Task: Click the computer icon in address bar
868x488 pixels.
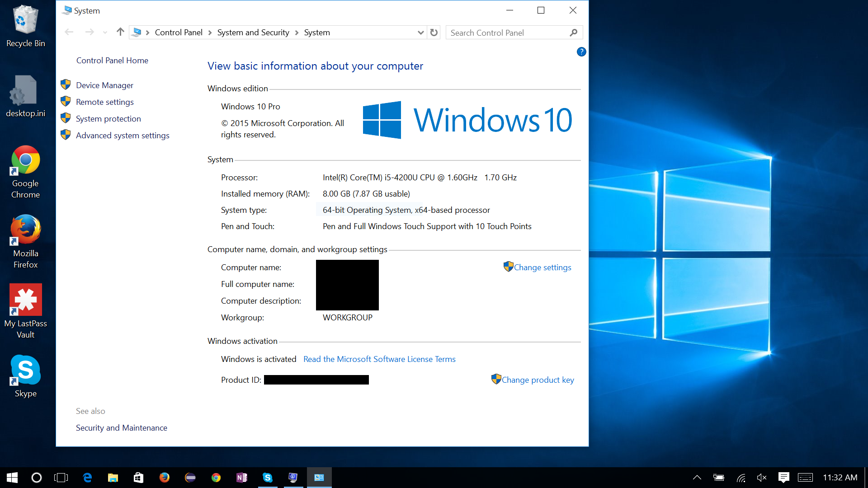Action: (137, 32)
